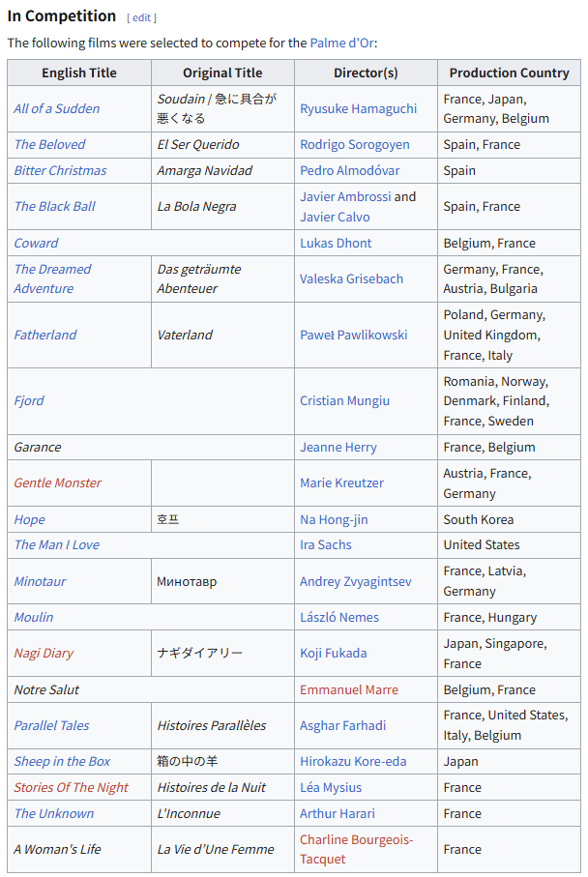Open the László Nemes link
588x877 pixels.
[x=338, y=617]
